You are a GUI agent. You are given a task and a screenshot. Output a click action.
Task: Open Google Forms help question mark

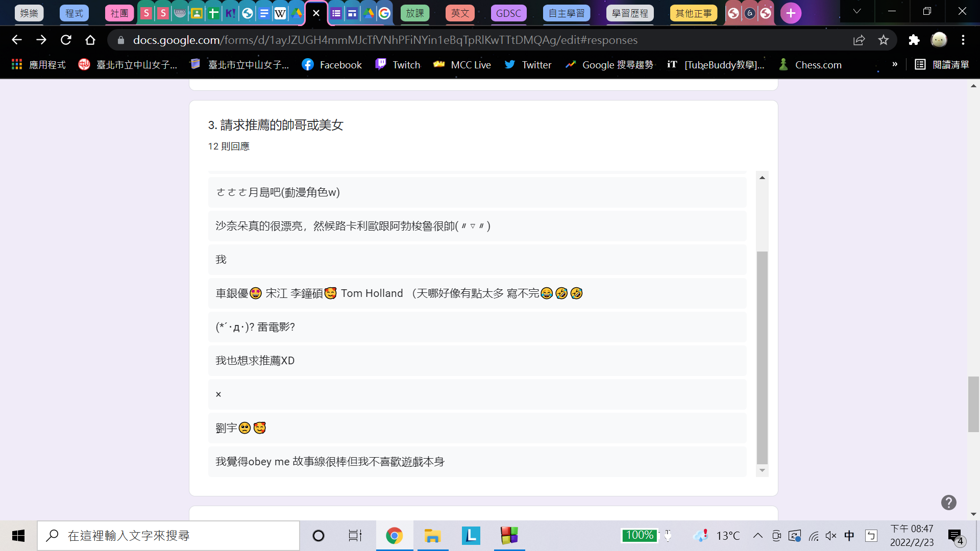click(948, 503)
